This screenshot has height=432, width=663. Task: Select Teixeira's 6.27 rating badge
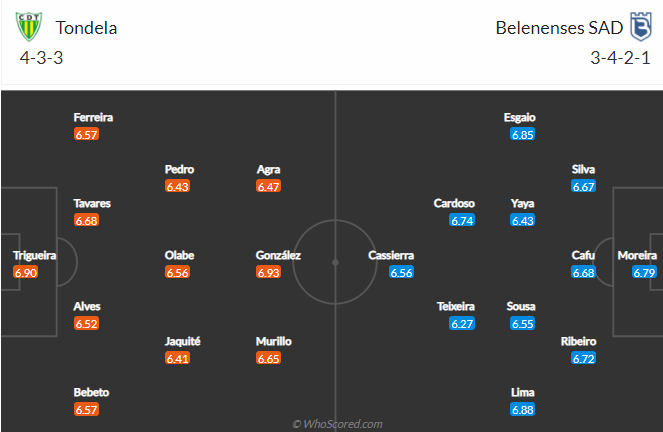tap(462, 323)
